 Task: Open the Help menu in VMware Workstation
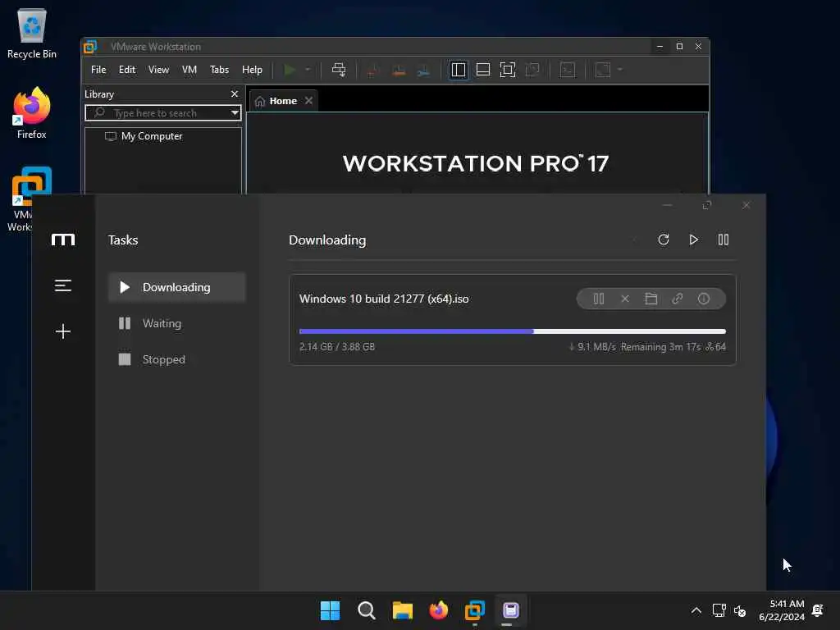(252, 70)
